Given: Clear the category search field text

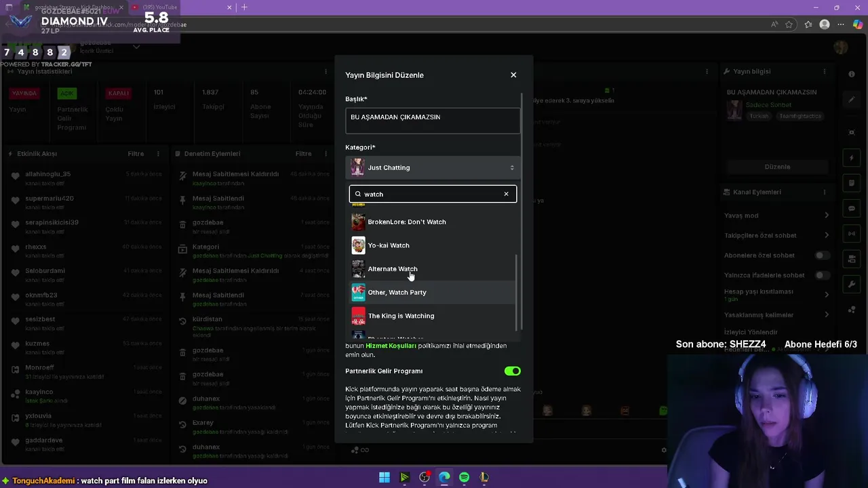Looking at the screenshot, I should point(506,194).
